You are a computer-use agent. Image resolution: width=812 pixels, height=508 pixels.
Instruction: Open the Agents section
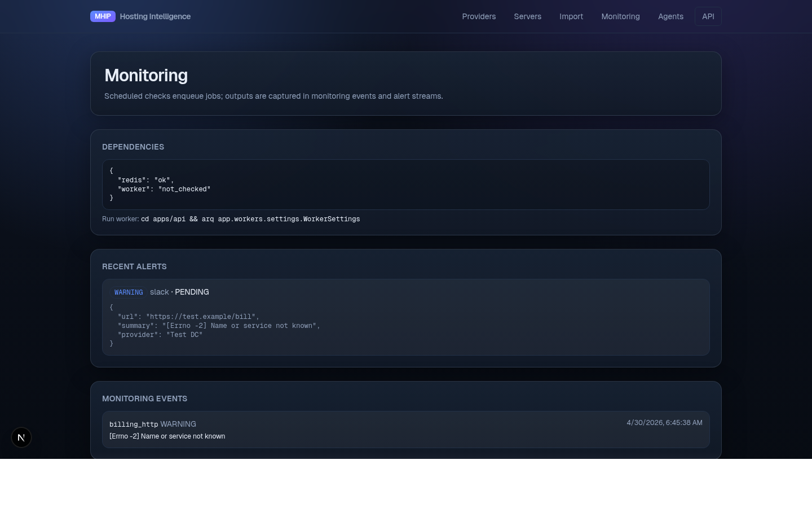pos(670,16)
